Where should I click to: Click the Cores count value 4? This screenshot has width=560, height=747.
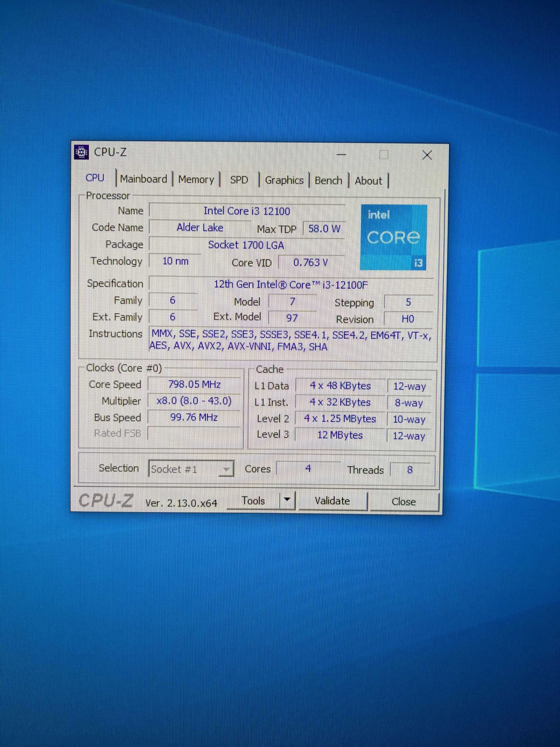pos(308,469)
